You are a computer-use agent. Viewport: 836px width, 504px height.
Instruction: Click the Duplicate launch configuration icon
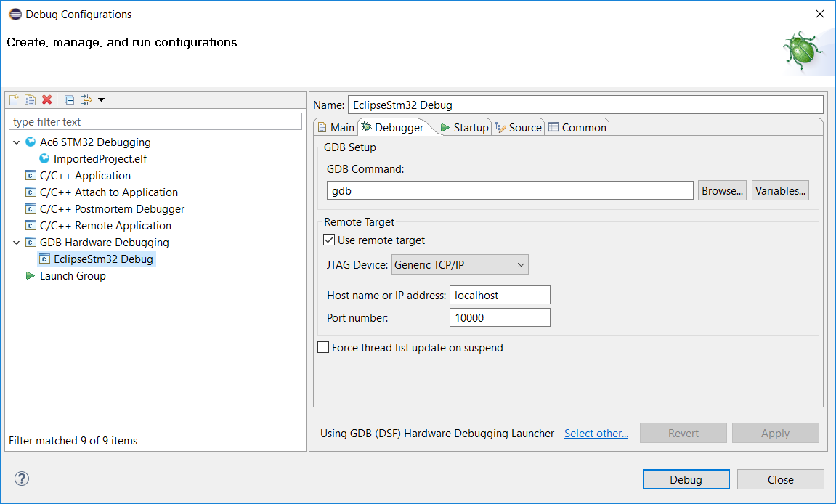point(31,99)
